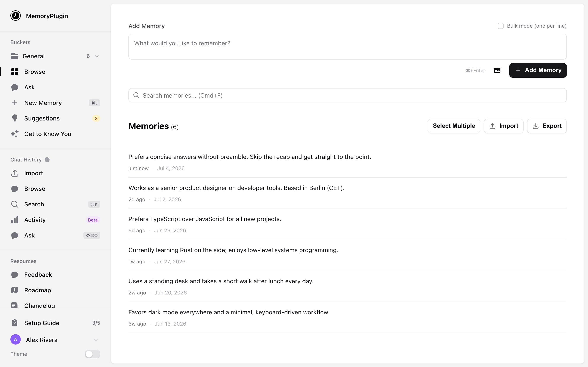Click the Export memories button
This screenshot has height=367, width=588.
point(547,126)
